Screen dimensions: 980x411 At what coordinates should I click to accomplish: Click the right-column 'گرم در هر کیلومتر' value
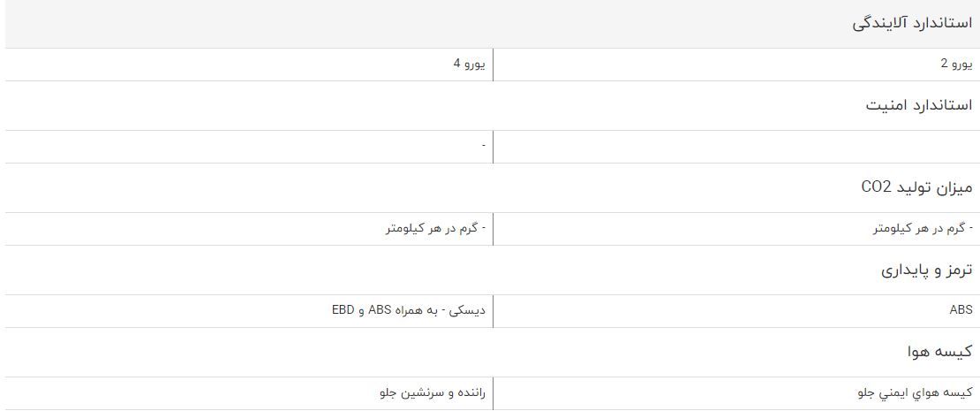point(923,228)
